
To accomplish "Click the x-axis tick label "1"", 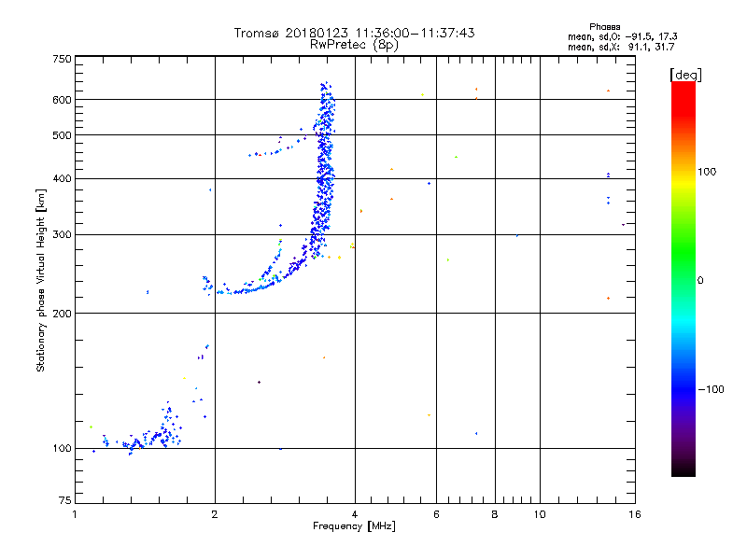I will pyautogui.click(x=75, y=514).
